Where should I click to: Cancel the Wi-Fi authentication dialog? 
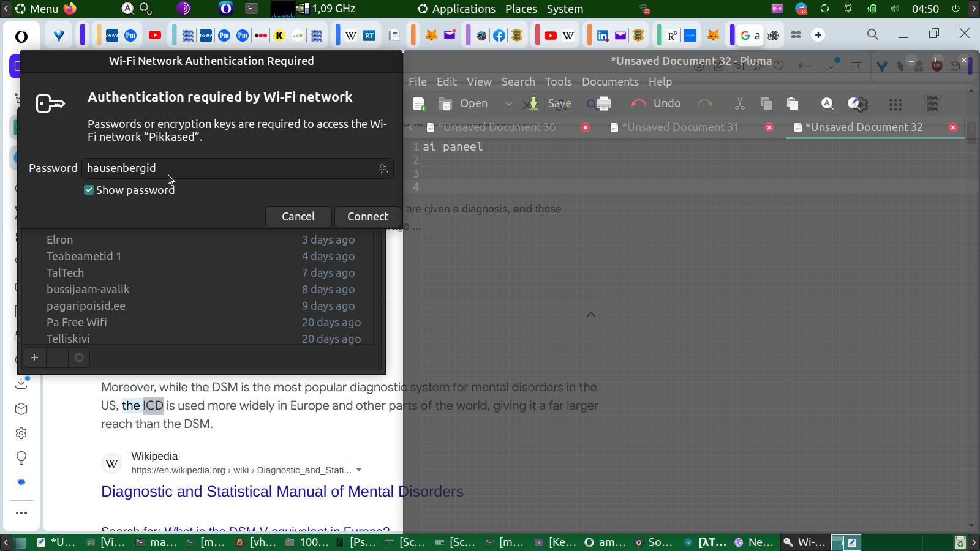click(x=298, y=217)
